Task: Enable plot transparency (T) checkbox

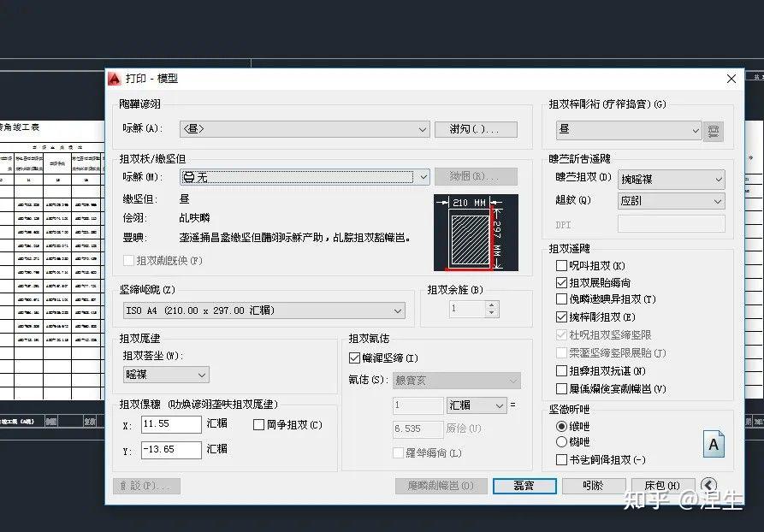Action: [x=561, y=299]
